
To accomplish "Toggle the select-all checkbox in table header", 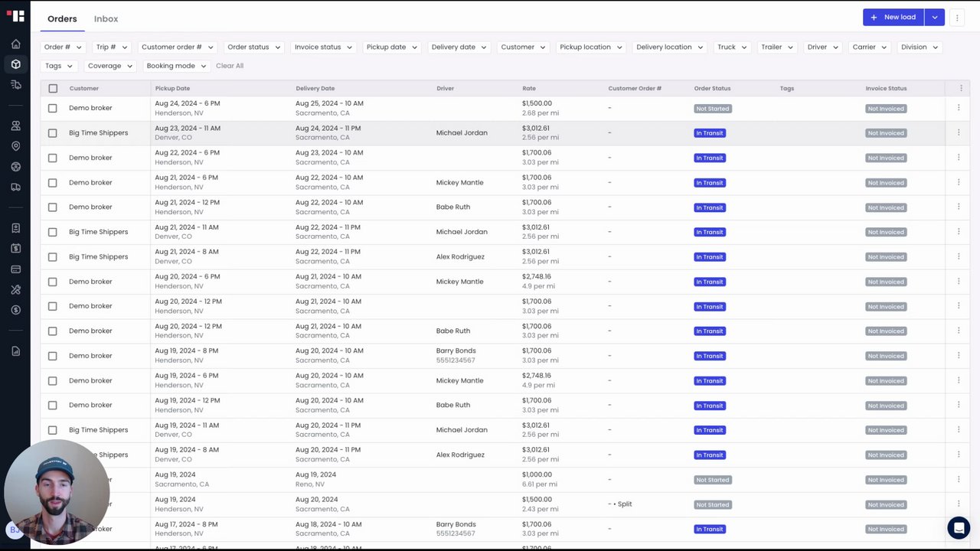I will [53, 89].
